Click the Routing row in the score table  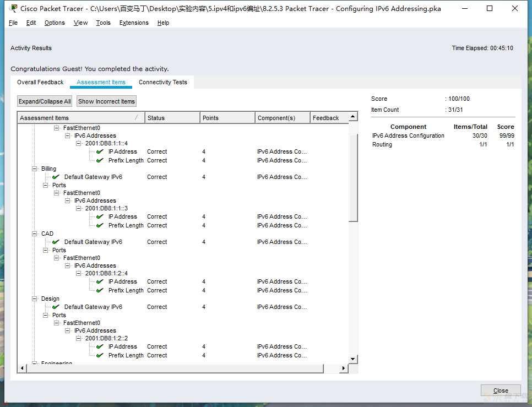pos(443,144)
